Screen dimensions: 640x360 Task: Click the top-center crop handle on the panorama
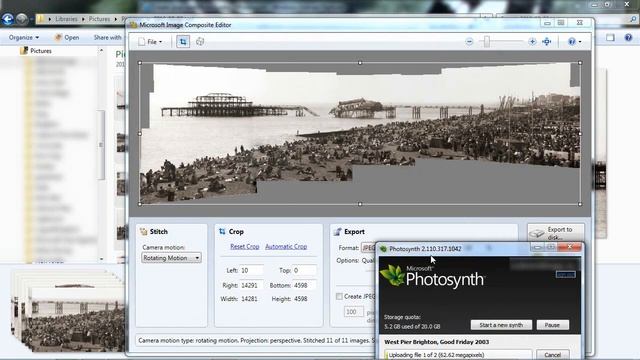(x=360, y=63)
